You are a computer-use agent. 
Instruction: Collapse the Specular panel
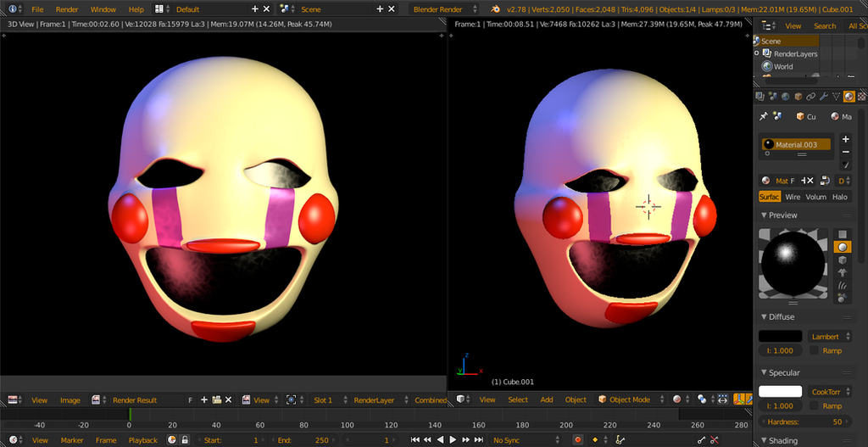point(764,372)
